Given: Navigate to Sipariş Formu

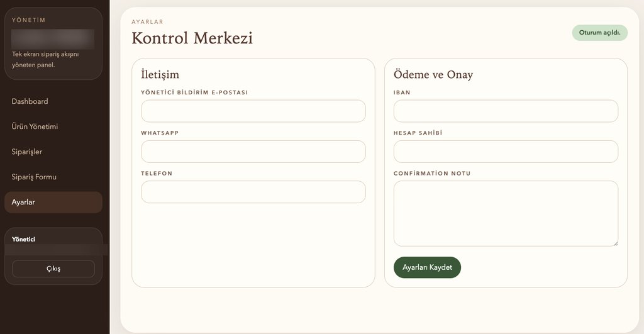Looking at the screenshot, I should [34, 177].
